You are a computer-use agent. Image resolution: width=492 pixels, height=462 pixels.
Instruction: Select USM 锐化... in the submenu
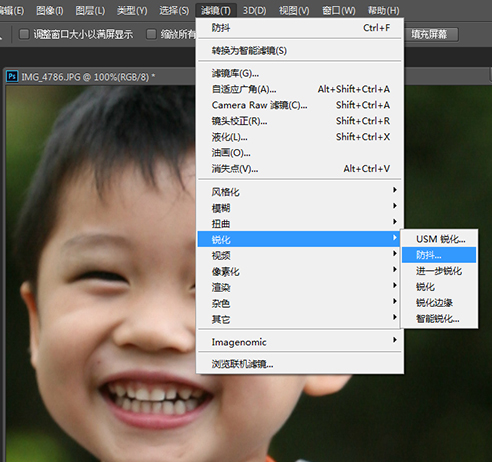(439, 239)
